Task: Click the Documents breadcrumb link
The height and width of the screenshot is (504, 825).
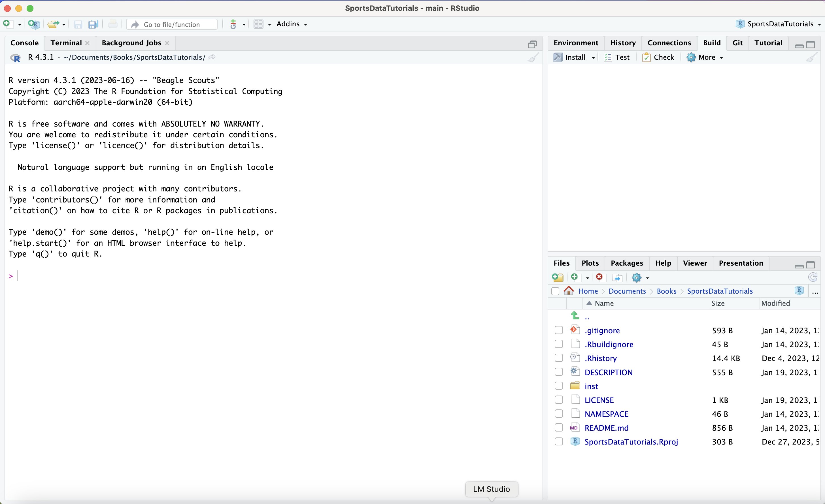Action: 627,291
